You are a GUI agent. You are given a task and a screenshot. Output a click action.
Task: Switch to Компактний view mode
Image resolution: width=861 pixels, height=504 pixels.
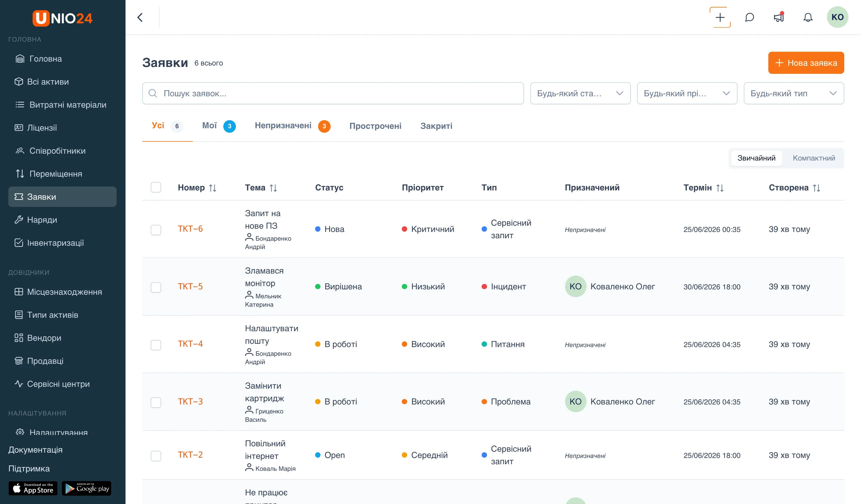coord(813,158)
